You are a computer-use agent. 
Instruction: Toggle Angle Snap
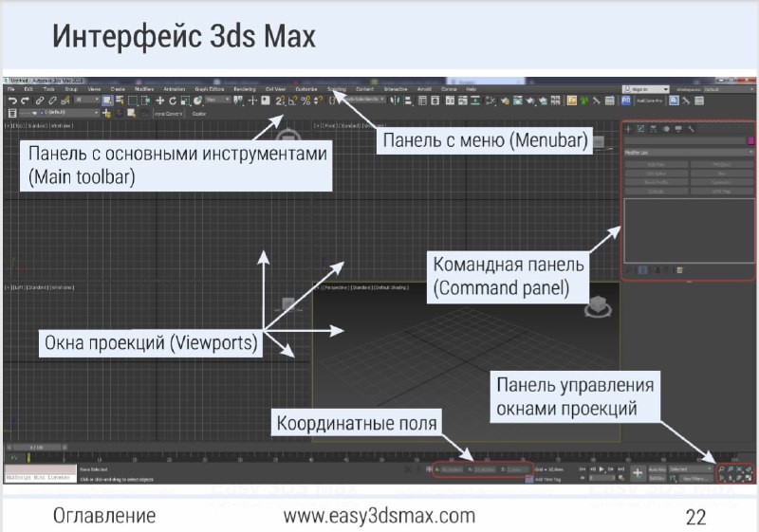point(293,101)
